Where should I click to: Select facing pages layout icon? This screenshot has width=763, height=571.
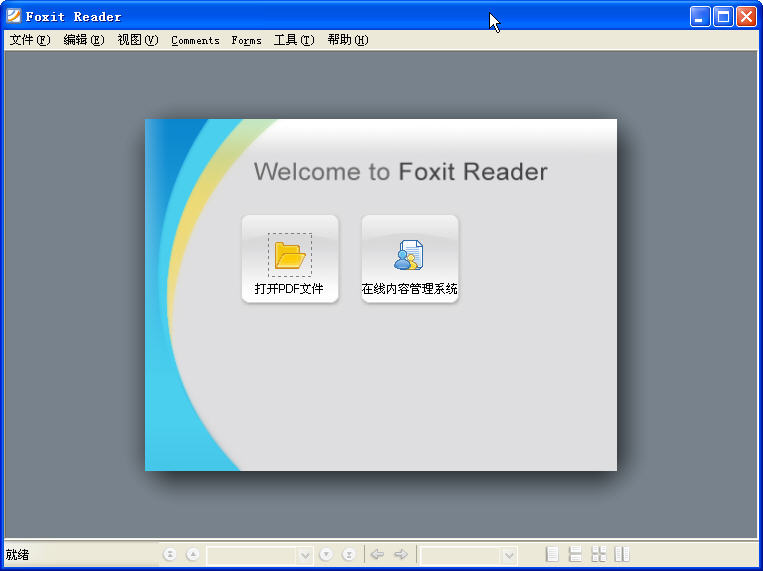[622, 554]
